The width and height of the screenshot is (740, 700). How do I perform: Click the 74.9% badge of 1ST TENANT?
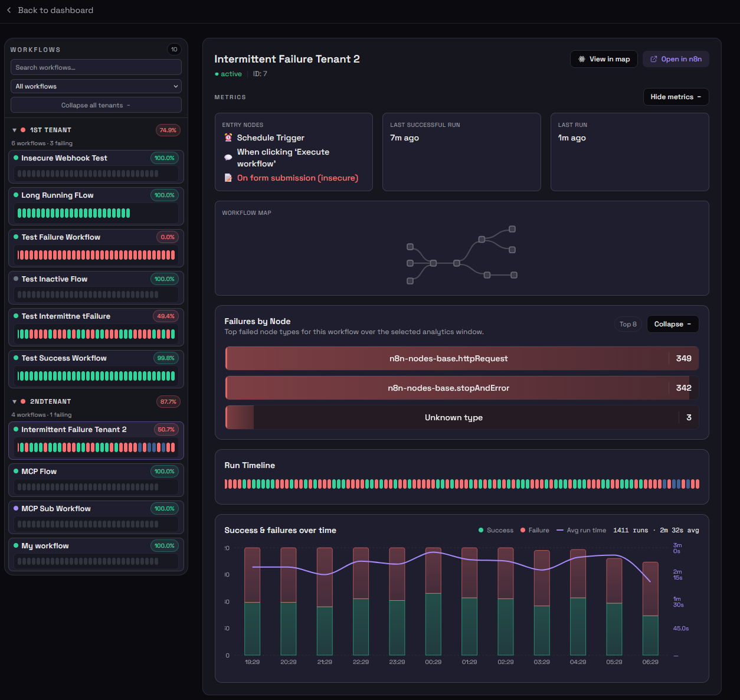point(168,130)
